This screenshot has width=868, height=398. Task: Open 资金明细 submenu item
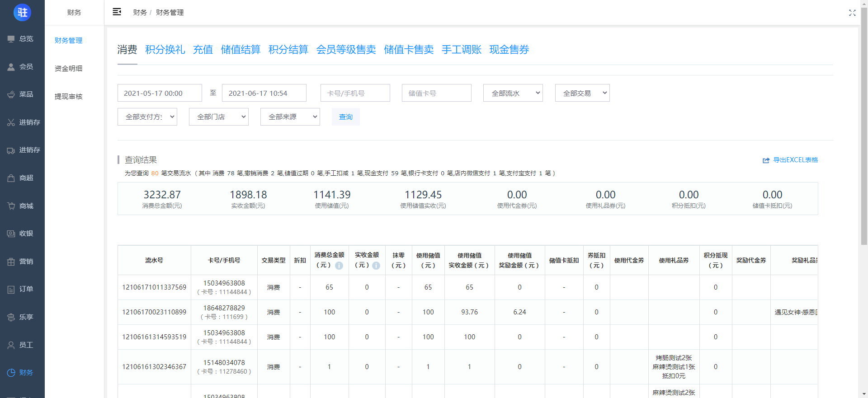coord(68,69)
